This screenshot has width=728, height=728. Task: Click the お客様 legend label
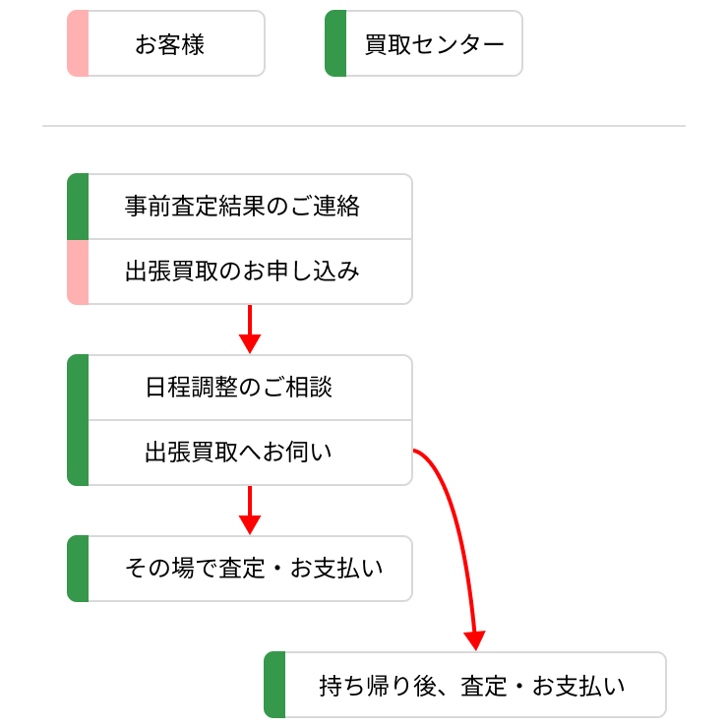(x=170, y=44)
